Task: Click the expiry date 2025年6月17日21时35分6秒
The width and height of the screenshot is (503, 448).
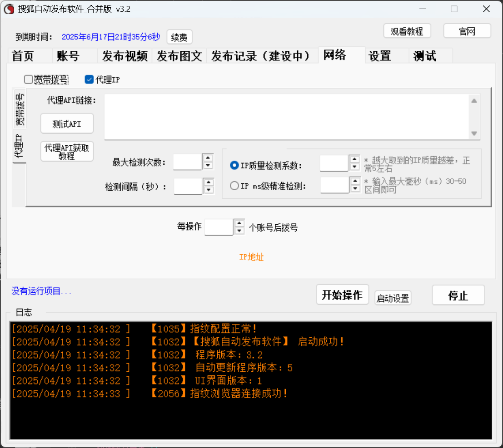Action: (111, 37)
